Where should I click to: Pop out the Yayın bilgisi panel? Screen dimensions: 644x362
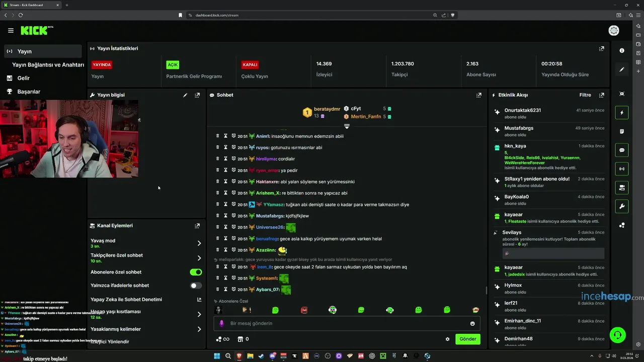[x=197, y=95]
